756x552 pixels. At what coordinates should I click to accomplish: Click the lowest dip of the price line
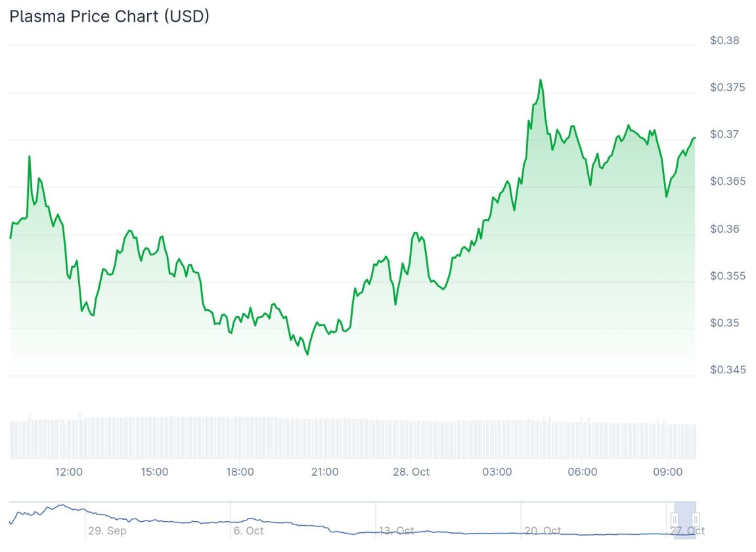coord(307,355)
